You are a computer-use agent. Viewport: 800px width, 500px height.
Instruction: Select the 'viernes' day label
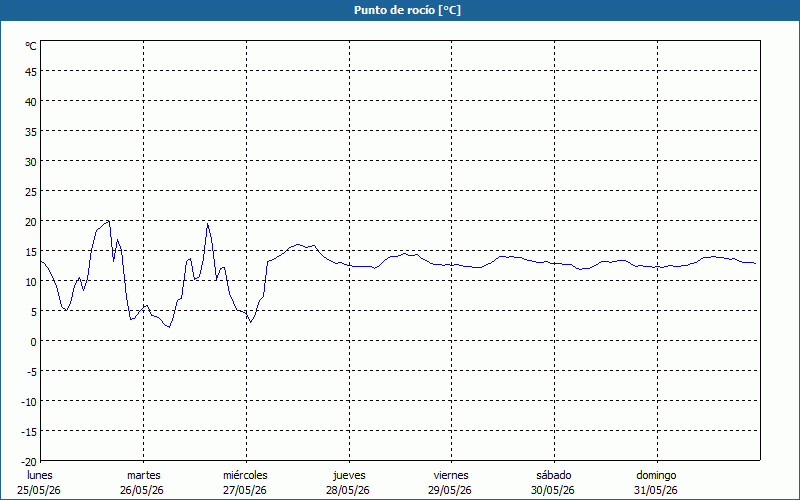coord(451,475)
